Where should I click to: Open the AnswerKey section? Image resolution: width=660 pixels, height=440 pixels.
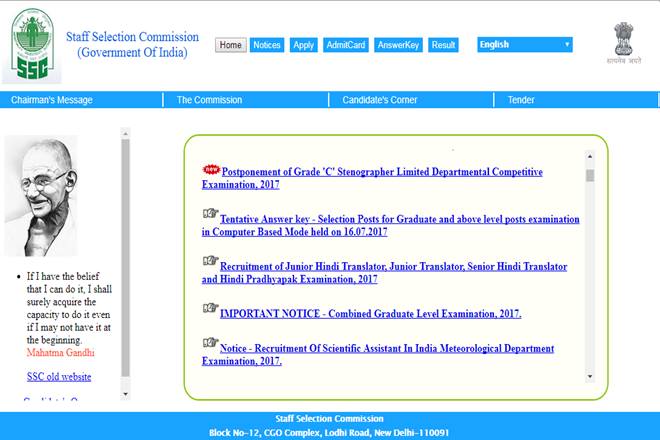click(x=400, y=45)
